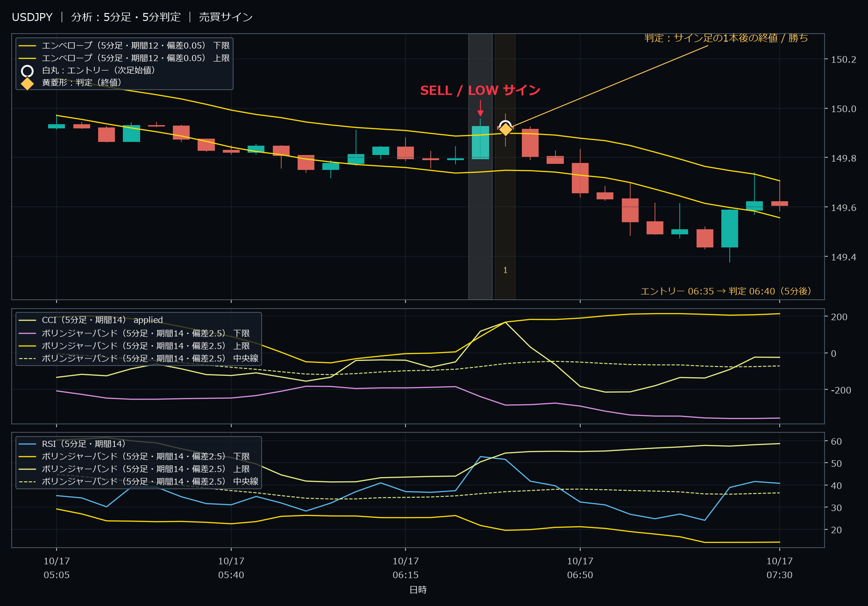
Task: Click the legend entry 'エンベロープ … 下限'
Action: click(x=124, y=45)
